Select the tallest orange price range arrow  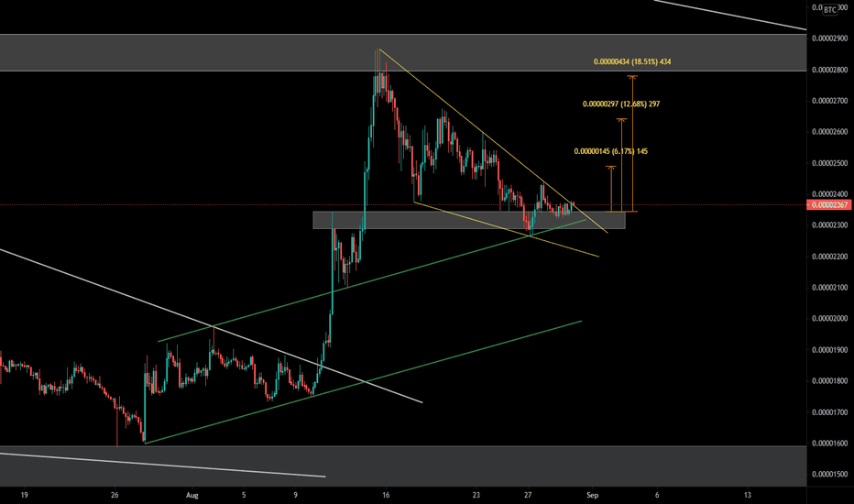tap(632, 143)
